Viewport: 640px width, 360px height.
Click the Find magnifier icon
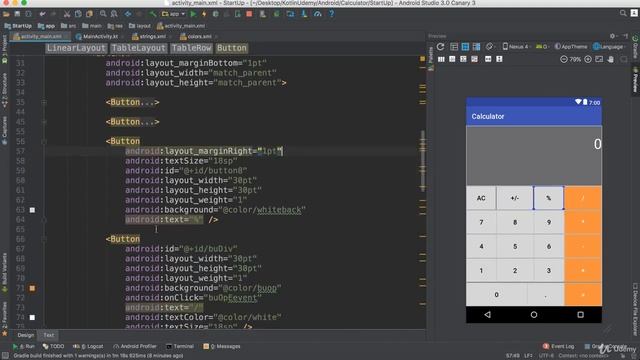pos(103,14)
